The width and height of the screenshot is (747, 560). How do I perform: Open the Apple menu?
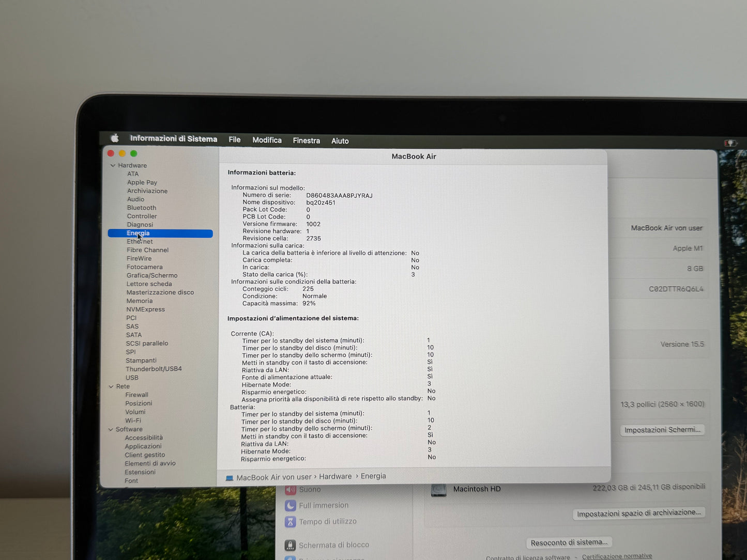[115, 138]
